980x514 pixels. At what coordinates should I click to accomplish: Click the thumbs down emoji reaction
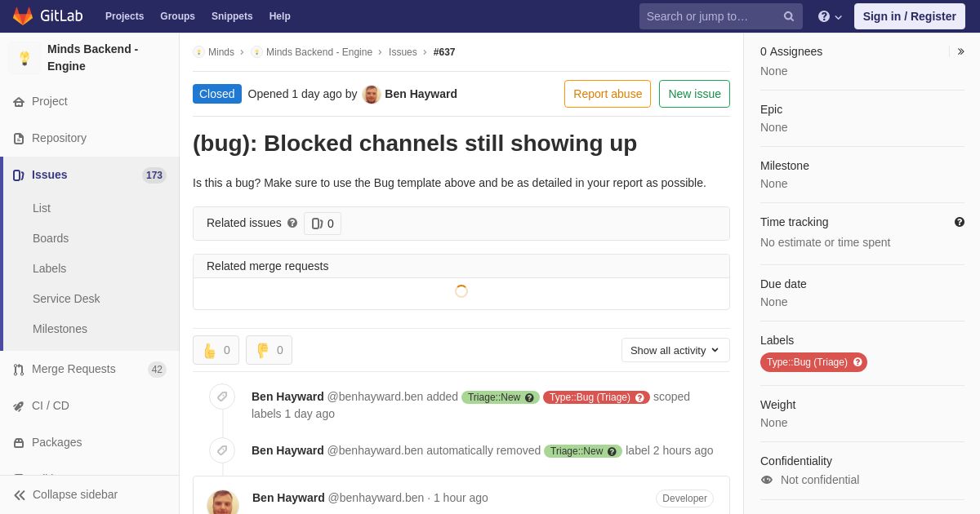click(269, 350)
